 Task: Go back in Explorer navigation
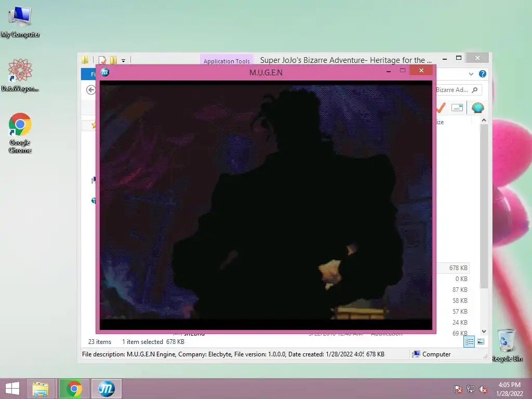pos(90,90)
